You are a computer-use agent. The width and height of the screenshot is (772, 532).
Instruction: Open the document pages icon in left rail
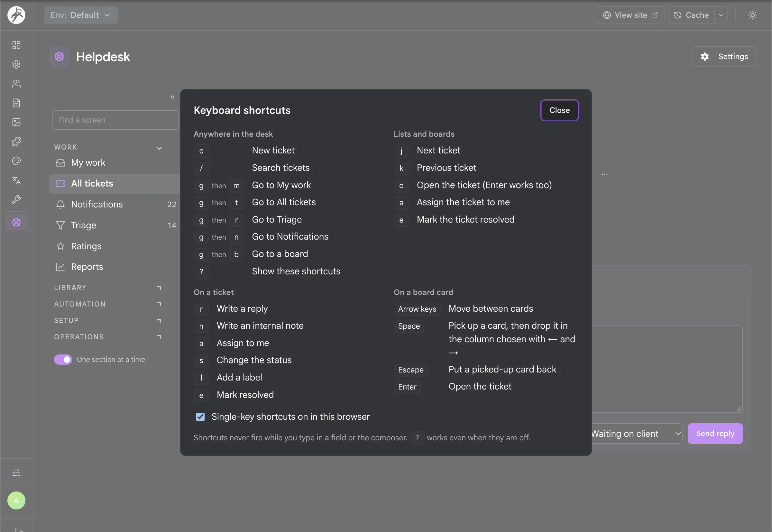(16, 103)
